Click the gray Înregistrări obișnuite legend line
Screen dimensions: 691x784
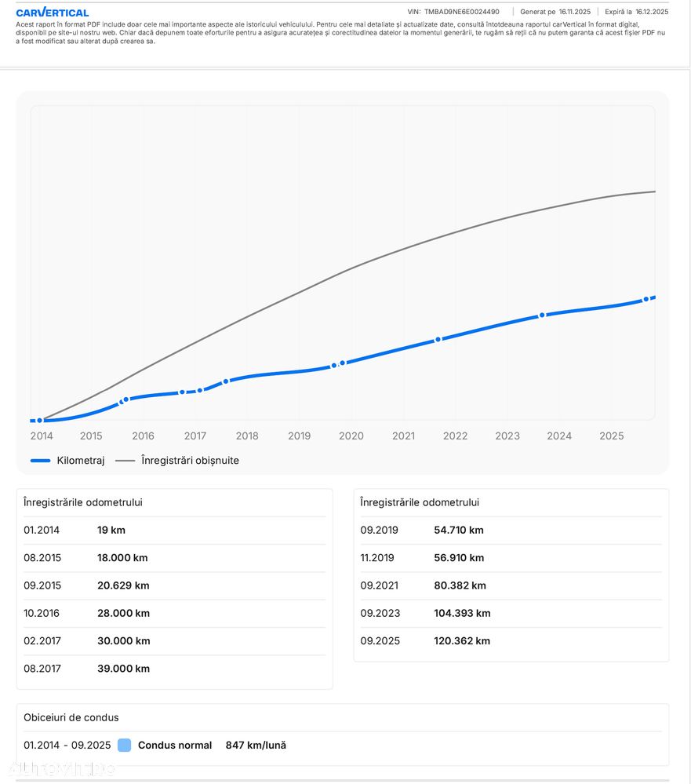(125, 461)
